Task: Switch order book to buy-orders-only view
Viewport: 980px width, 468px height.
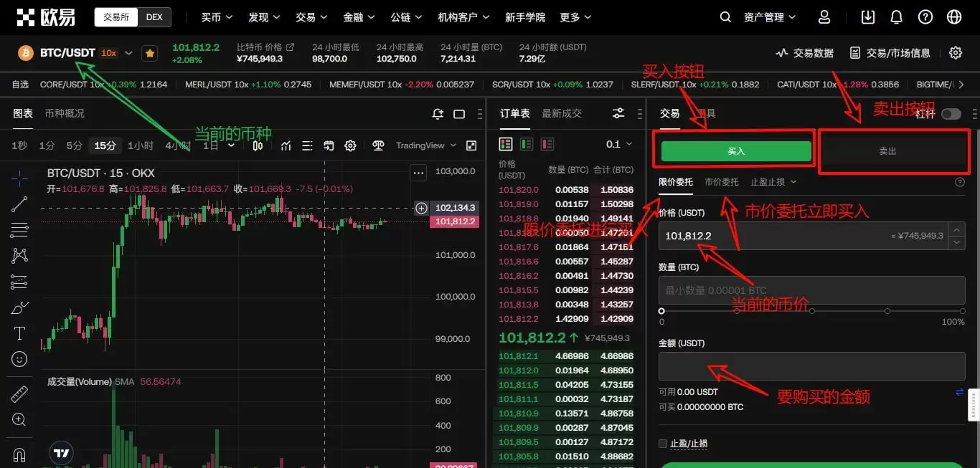Action: point(527,143)
